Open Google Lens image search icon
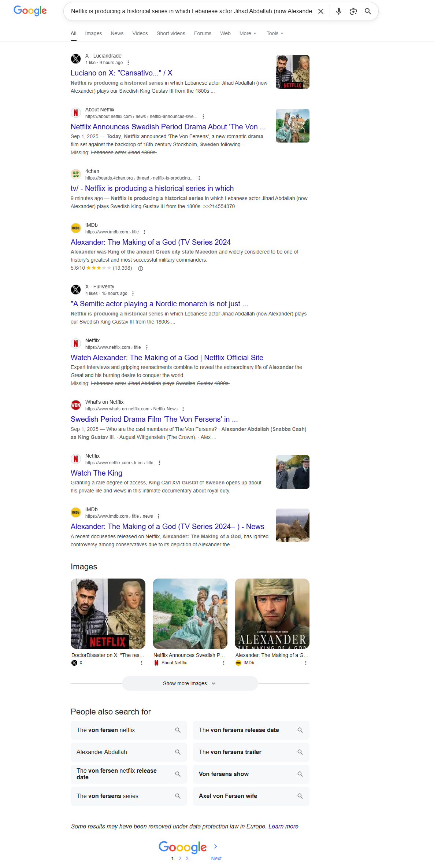The width and height of the screenshot is (434, 868). 353,11
